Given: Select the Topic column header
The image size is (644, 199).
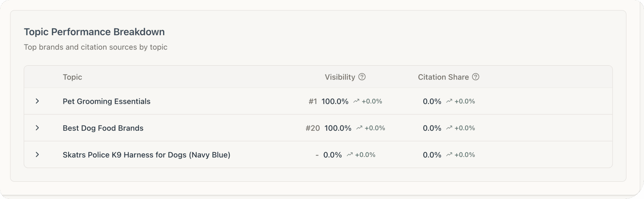Looking at the screenshot, I should [x=72, y=77].
